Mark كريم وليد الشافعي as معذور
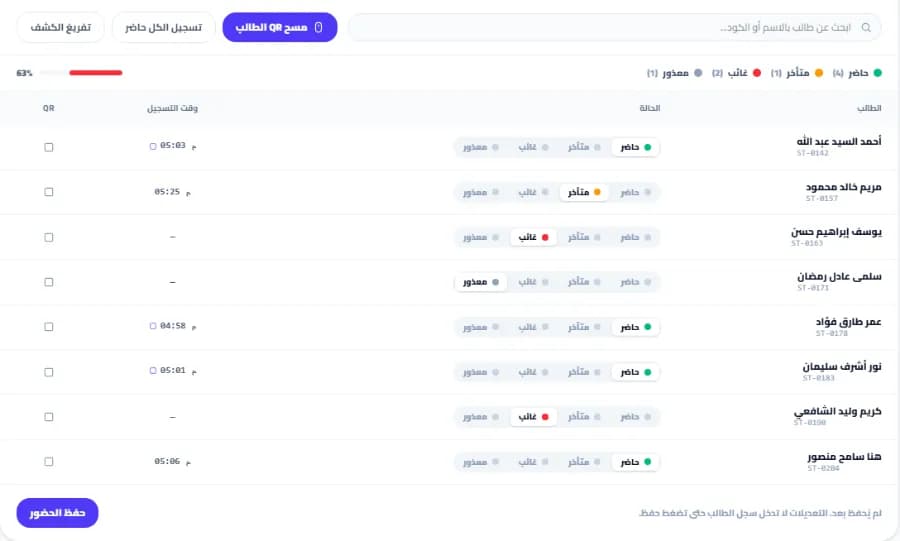 click(x=481, y=417)
